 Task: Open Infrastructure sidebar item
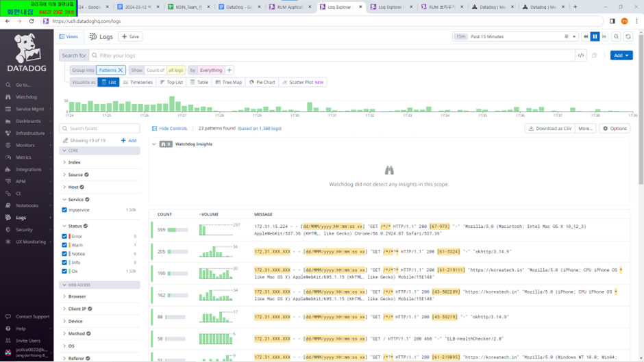(x=30, y=133)
